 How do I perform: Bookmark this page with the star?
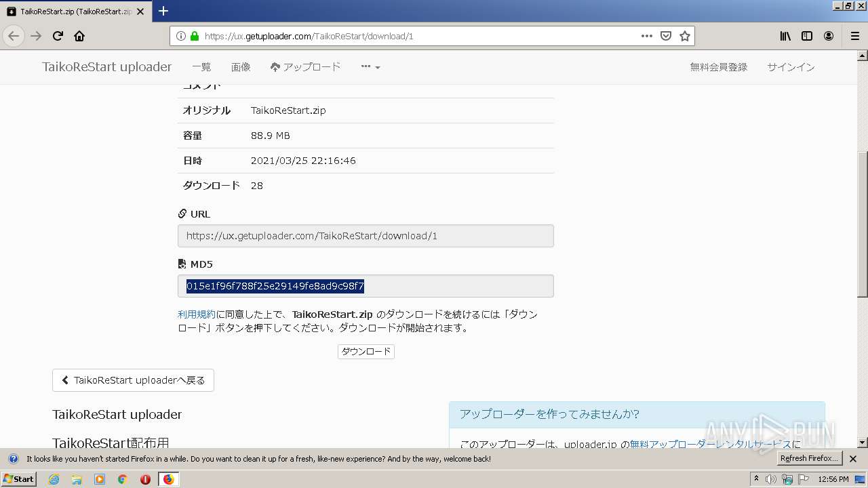coord(685,36)
